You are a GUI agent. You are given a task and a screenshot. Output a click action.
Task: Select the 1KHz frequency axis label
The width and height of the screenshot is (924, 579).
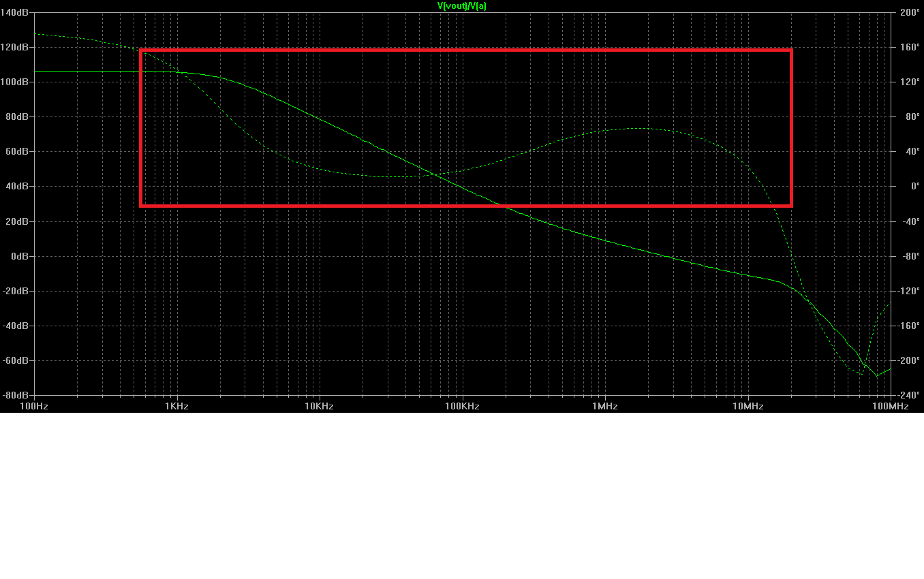(176, 407)
